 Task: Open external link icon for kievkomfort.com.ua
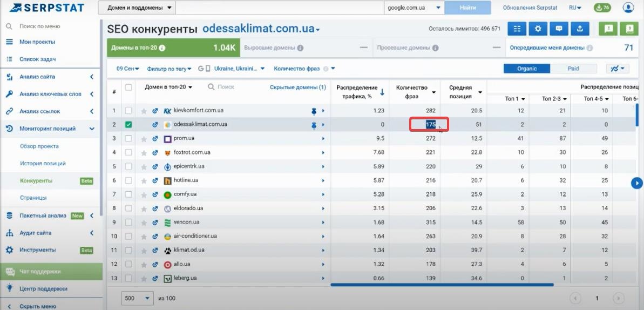(155, 111)
